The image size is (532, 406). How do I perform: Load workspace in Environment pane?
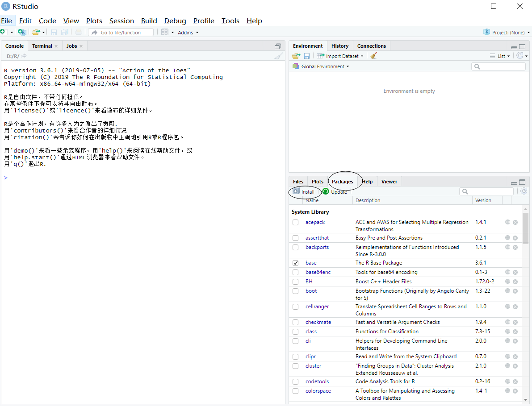click(296, 56)
